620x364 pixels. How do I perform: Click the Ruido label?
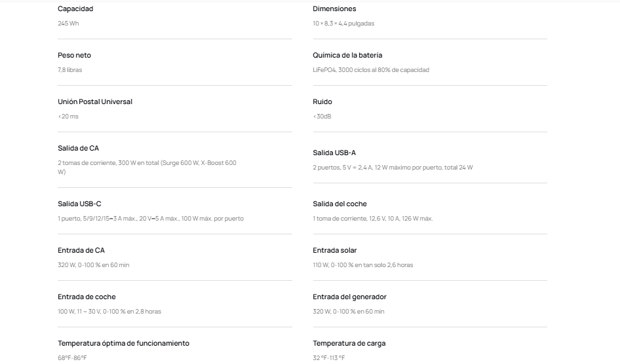click(x=322, y=102)
